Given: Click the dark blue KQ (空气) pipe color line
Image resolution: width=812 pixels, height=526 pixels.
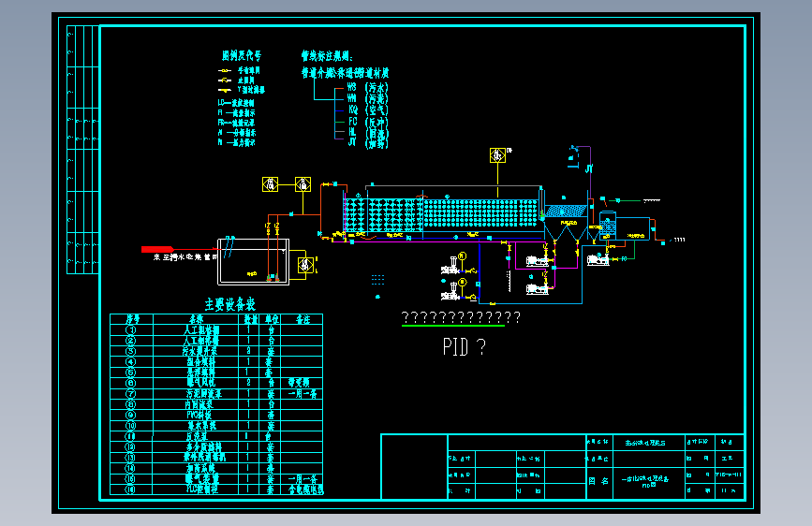Looking at the screenshot, I should pyautogui.click(x=339, y=110).
